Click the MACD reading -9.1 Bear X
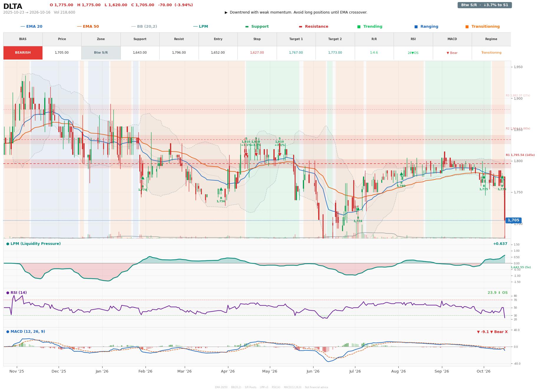The image size is (538, 392). coord(492,332)
